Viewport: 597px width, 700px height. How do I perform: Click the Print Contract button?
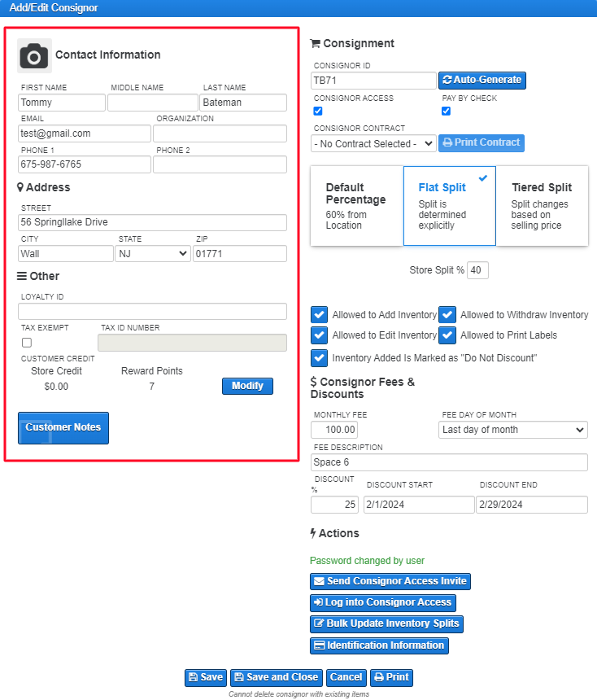tap(481, 143)
